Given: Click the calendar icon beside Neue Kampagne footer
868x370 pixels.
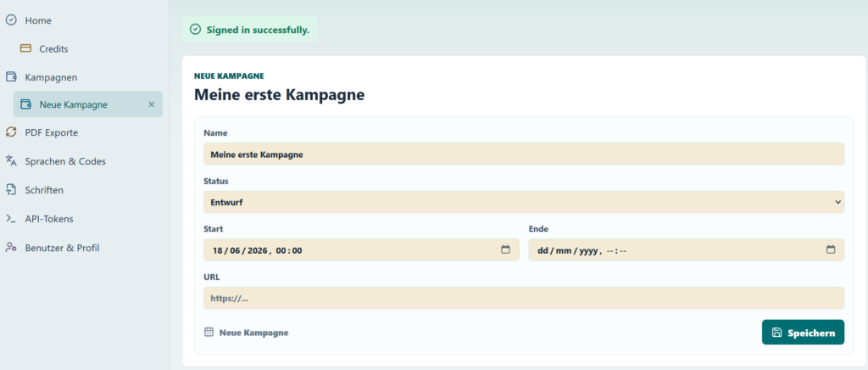Looking at the screenshot, I should coord(209,333).
